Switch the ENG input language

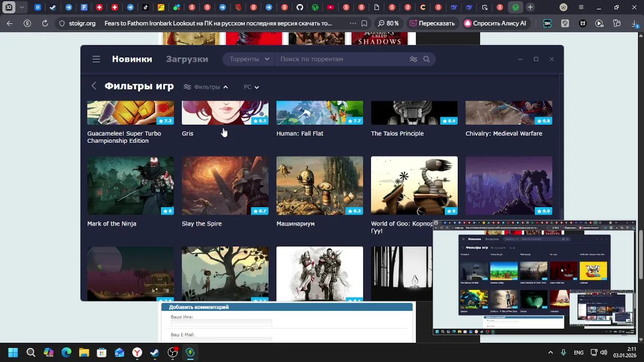(x=579, y=352)
